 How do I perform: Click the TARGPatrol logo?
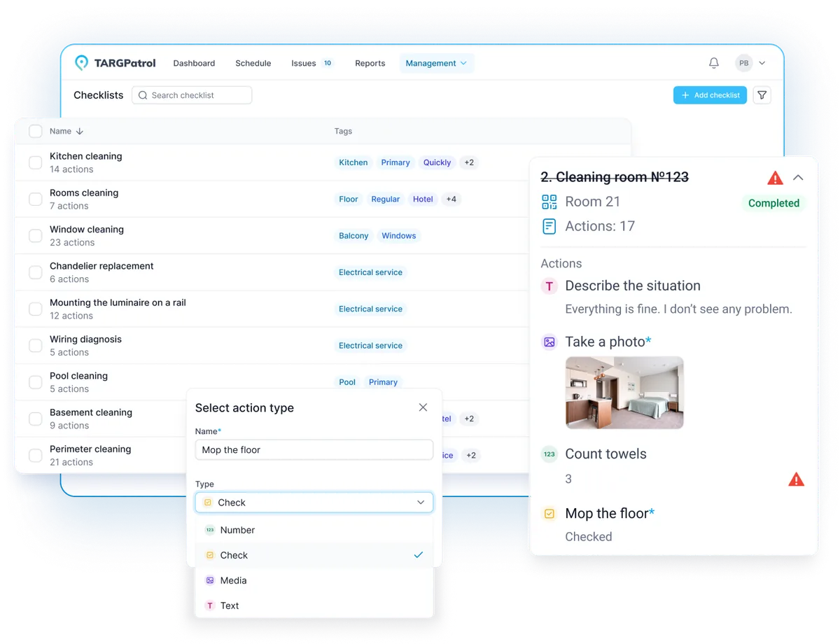[115, 63]
